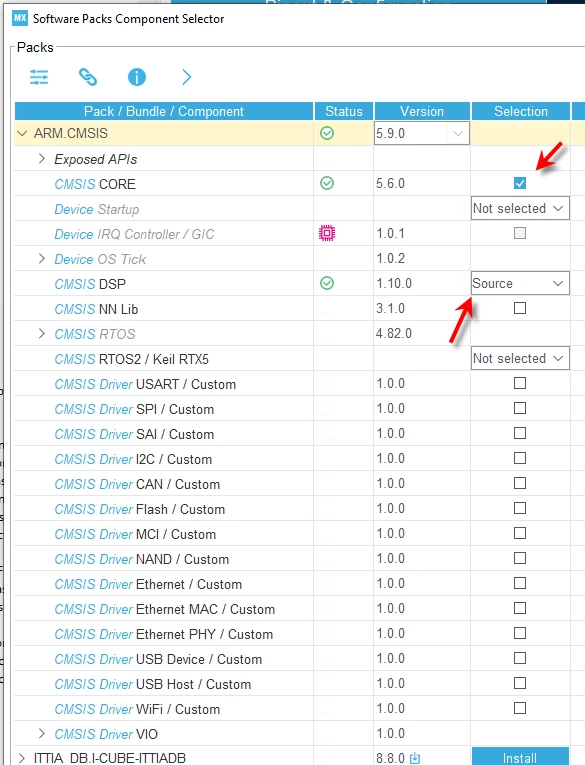Open the filter settings sliders icon
Screen dimensions: 585x765
coord(39,77)
